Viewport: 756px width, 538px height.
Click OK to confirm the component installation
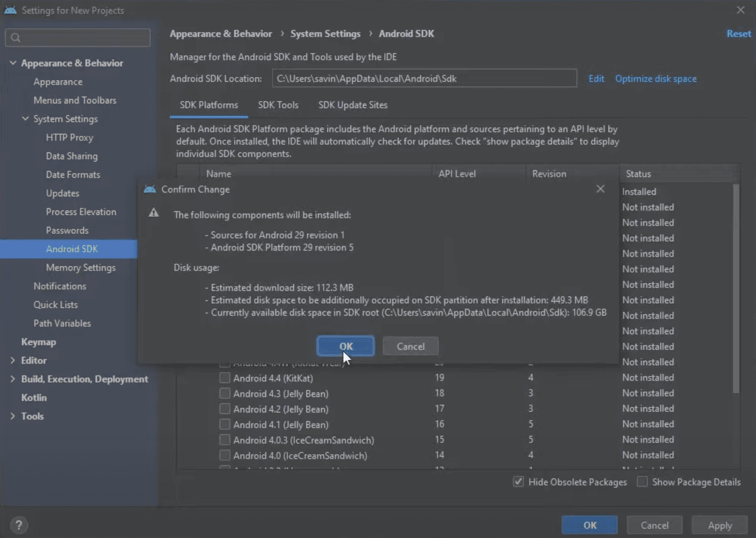345,346
